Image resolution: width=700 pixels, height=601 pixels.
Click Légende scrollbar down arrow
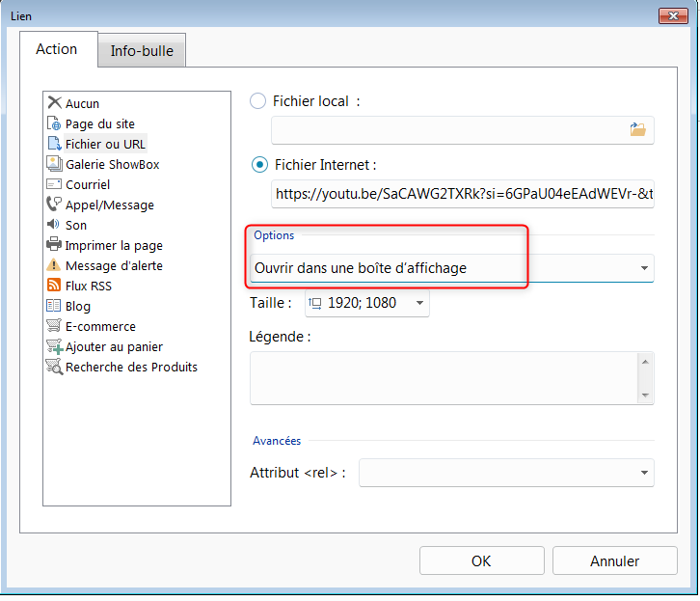646,396
